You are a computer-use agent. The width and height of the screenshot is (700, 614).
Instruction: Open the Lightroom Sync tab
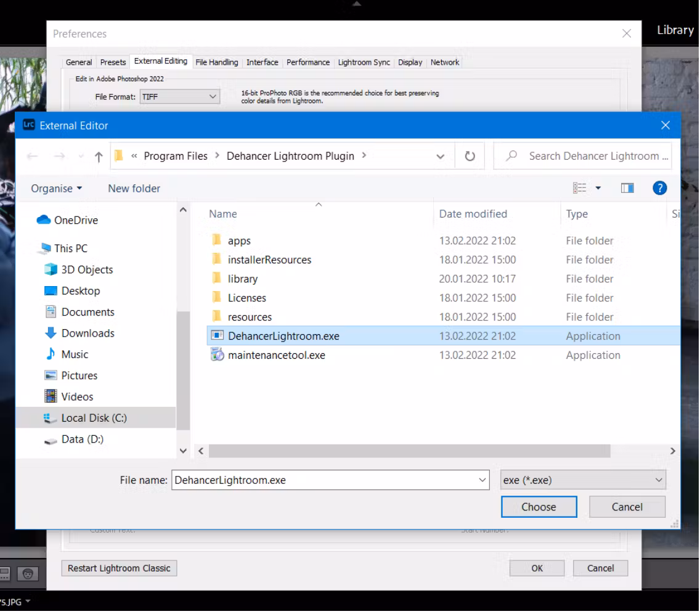click(x=364, y=62)
